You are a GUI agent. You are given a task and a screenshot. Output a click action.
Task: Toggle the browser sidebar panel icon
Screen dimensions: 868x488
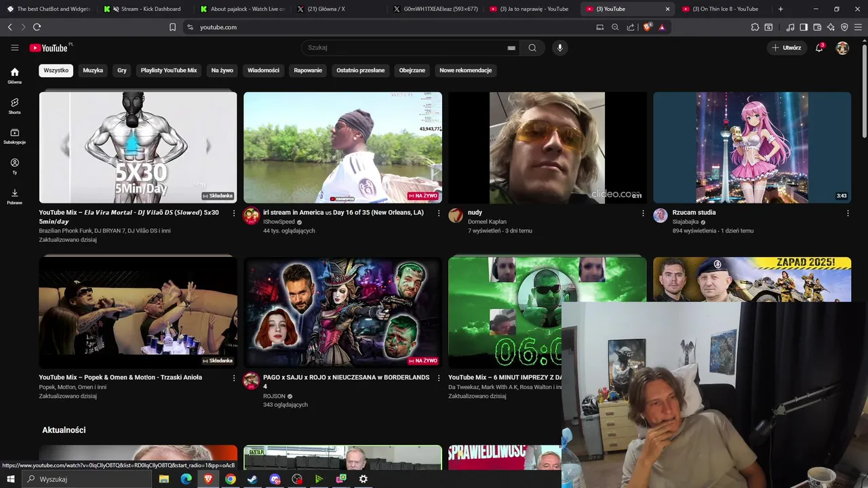coord(804,27)
